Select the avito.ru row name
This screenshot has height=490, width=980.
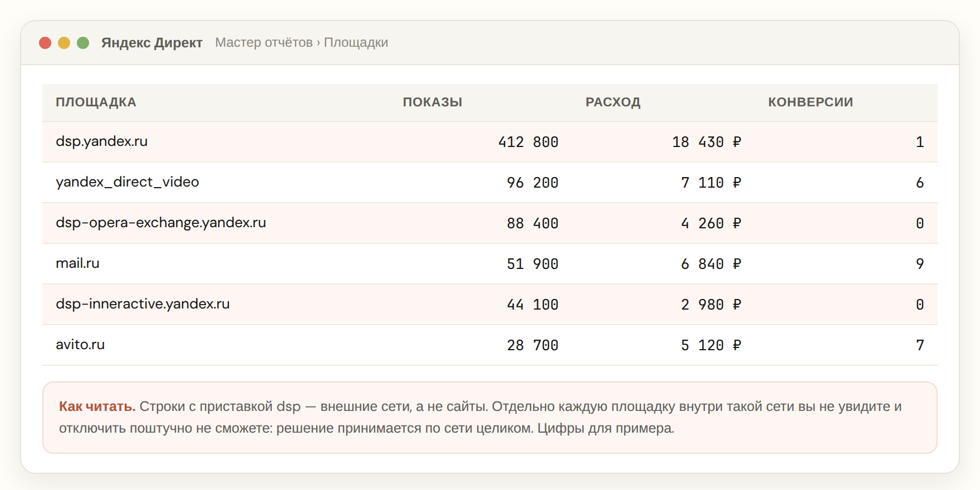point(80,345)
